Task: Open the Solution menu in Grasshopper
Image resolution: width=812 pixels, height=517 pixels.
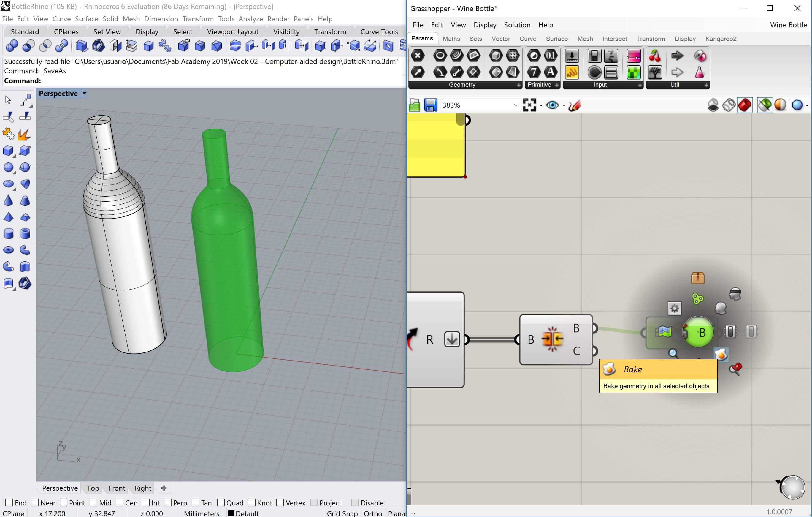Action: pyautogui.click(x=517, y=25)
